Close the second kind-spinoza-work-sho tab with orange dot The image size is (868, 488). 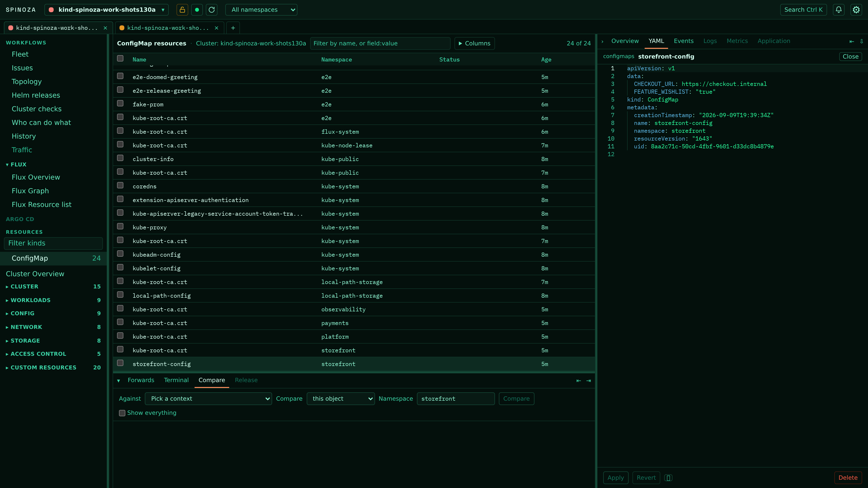click(x=216, y=28)
